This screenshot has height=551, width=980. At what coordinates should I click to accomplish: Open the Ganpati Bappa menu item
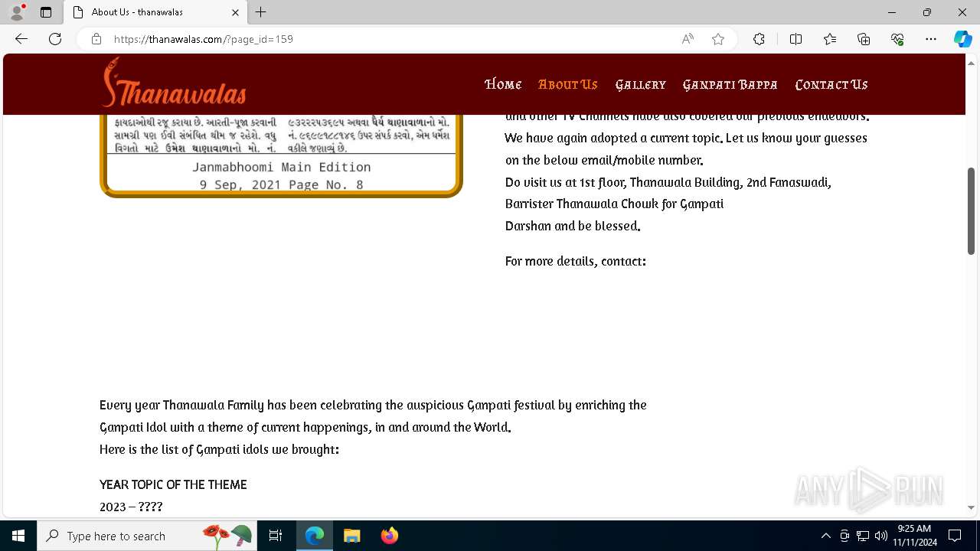coord(730,84)
